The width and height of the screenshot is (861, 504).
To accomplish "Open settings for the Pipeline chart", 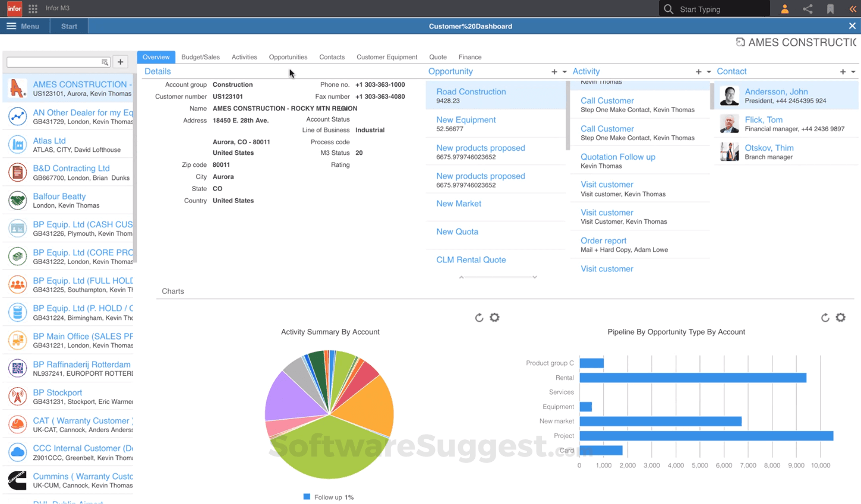I will [x=840, y=318].
